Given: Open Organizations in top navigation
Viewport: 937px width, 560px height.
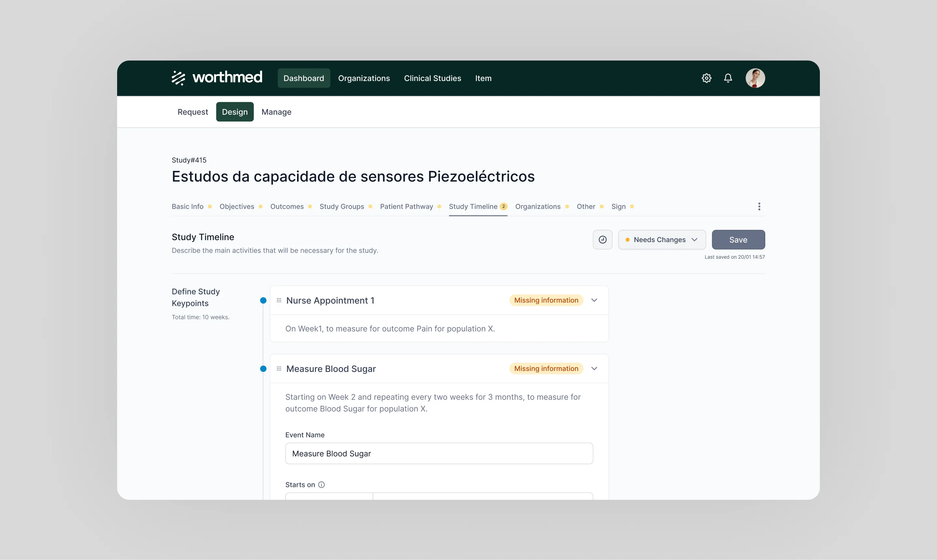Looking at the screenshot, I should pyautogui.click(x=364, y=78).
